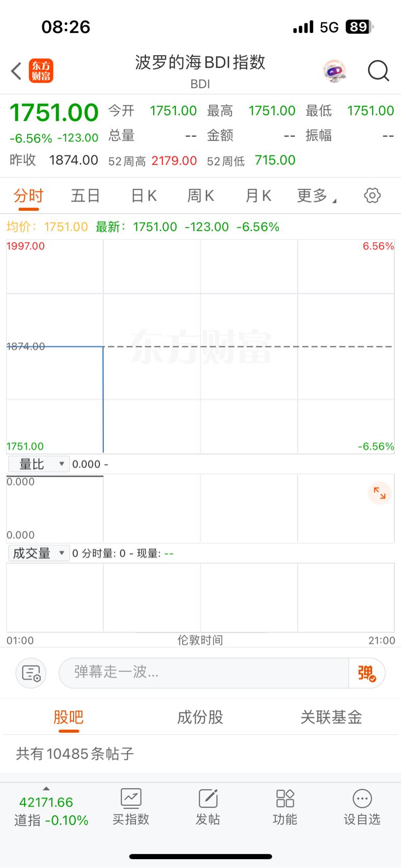This screenshot has height=868, width=401.
Task: Open the 关联基金 tab
Action: pyautogui.click(x=332, y=717)
